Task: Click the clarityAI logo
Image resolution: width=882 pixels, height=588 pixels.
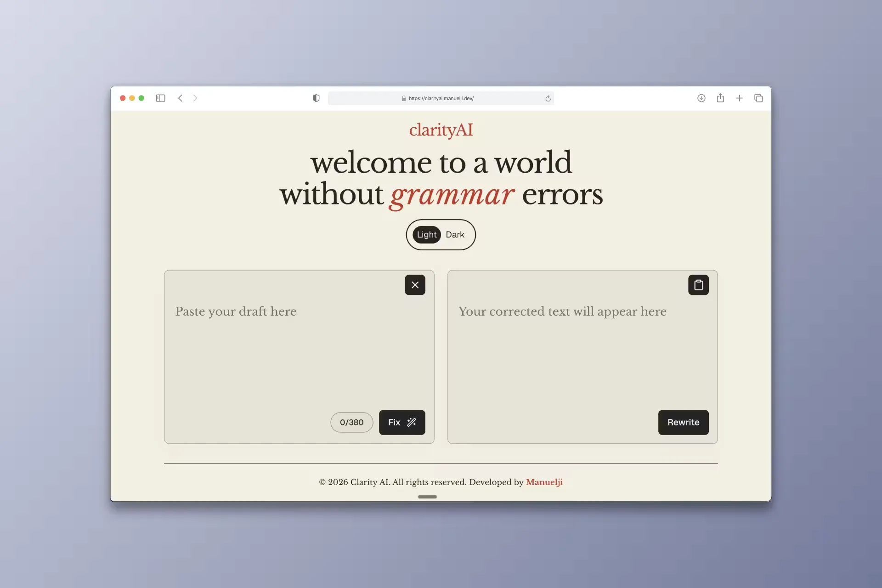Action: (441, 130)
